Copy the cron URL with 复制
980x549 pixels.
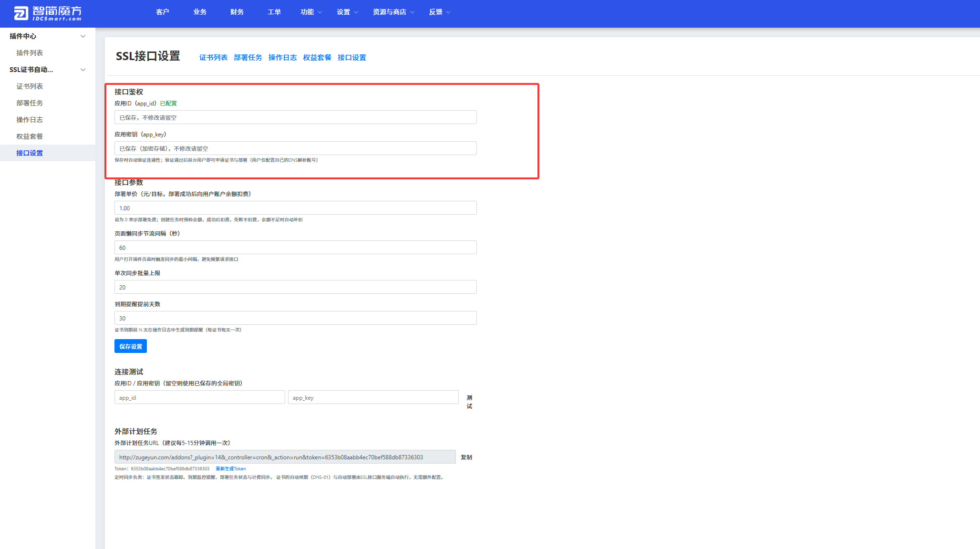click(x=466, y=457)
